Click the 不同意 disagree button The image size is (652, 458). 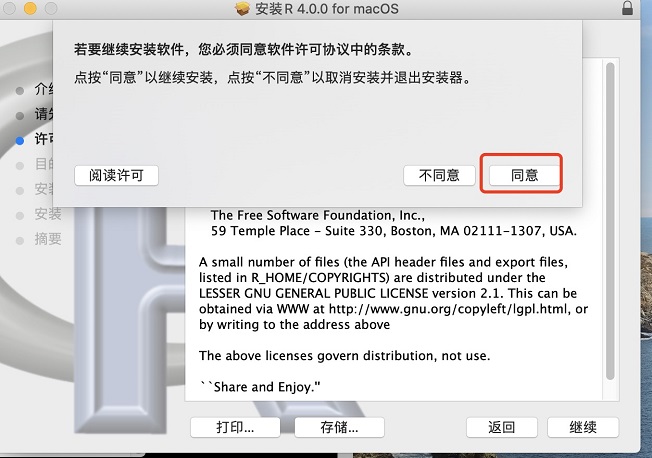439,175
